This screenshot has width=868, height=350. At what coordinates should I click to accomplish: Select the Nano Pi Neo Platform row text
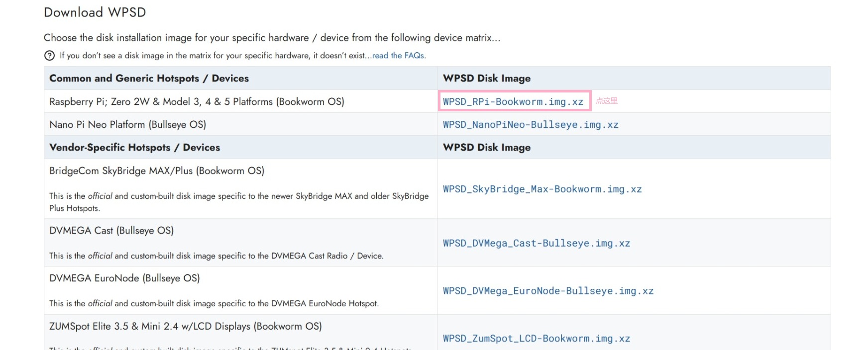coord(127,125)
